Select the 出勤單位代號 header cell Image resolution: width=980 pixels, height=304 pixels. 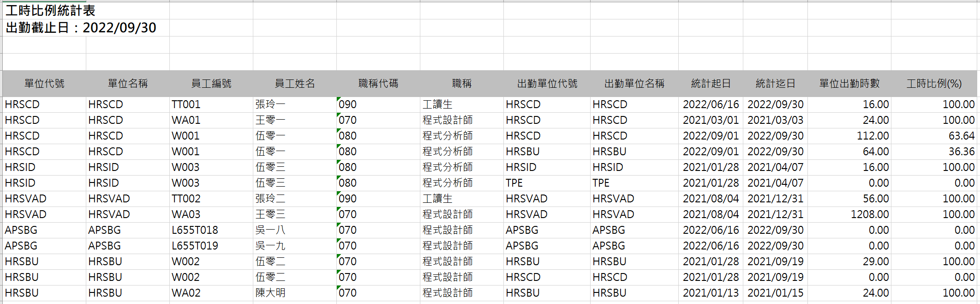547,84
